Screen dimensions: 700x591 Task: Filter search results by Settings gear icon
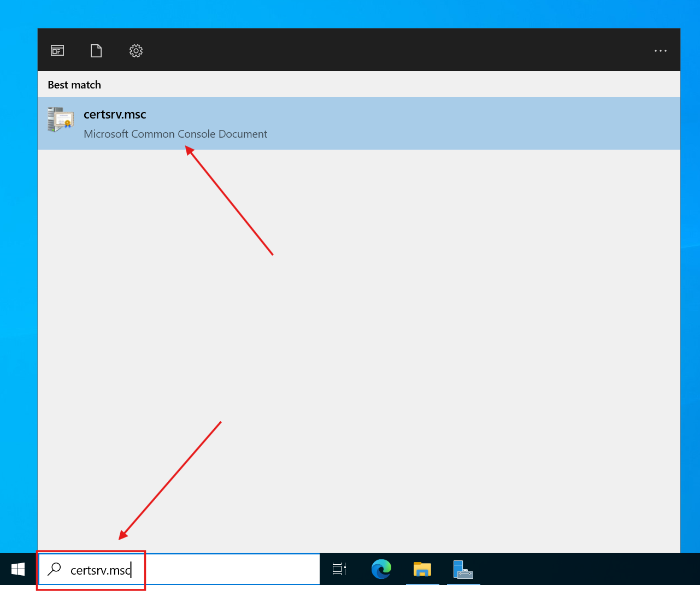click(x=136, y=51)
